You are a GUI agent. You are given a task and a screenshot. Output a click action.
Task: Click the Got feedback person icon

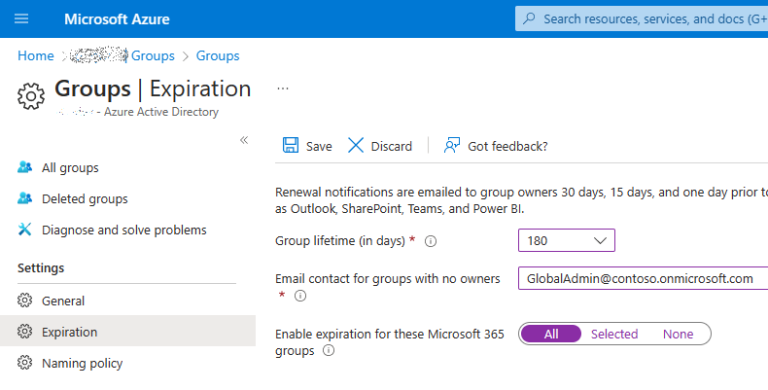[452, 146]
